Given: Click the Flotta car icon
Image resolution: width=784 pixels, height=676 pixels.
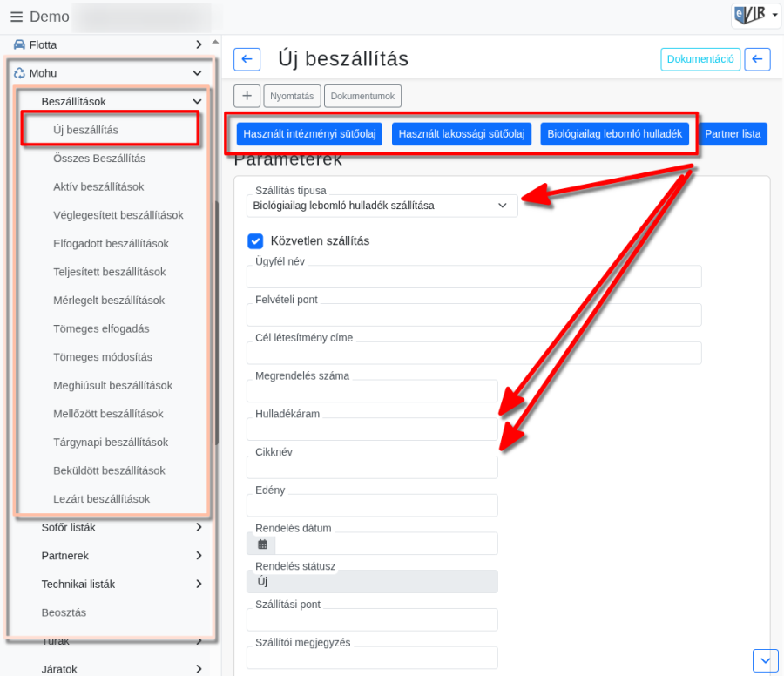Looking at the screenshot, I should tap(19, 44).
